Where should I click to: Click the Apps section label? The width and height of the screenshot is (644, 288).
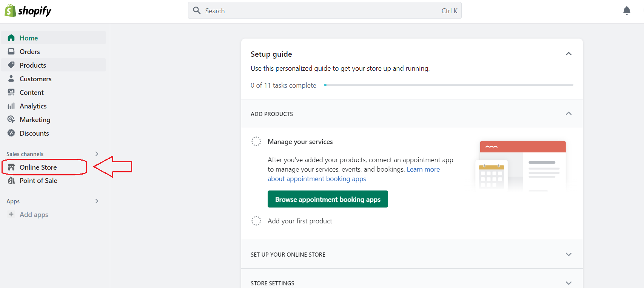point(13,201)
